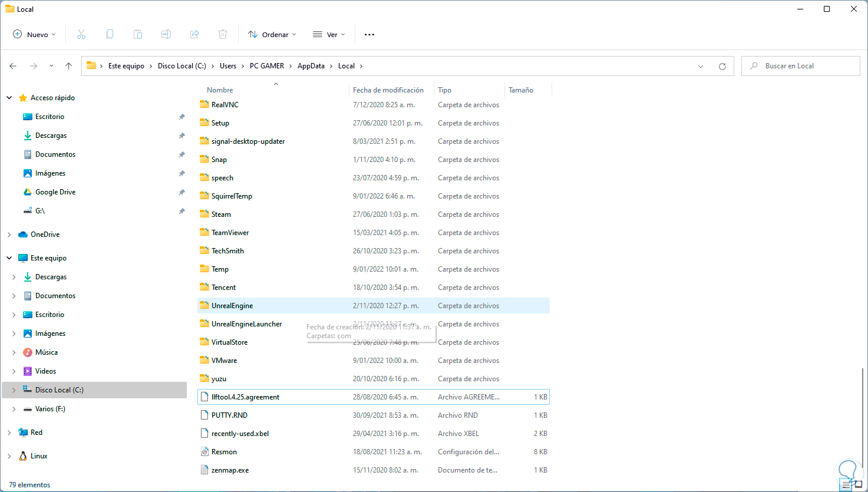Click the Cut scissors icon in toolbar
Viewport: 868px width, 492px height.
(x=81, y=34)
